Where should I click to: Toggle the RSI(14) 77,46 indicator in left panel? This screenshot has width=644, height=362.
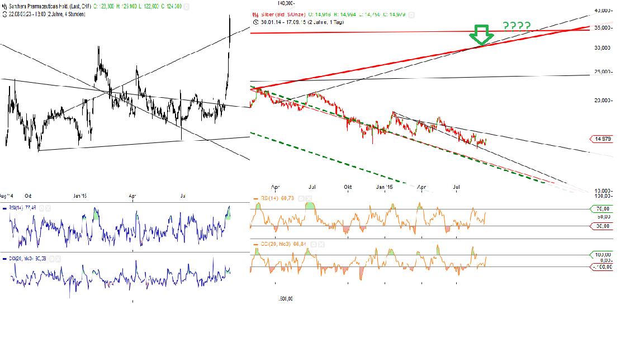click(x=4, y=208)
